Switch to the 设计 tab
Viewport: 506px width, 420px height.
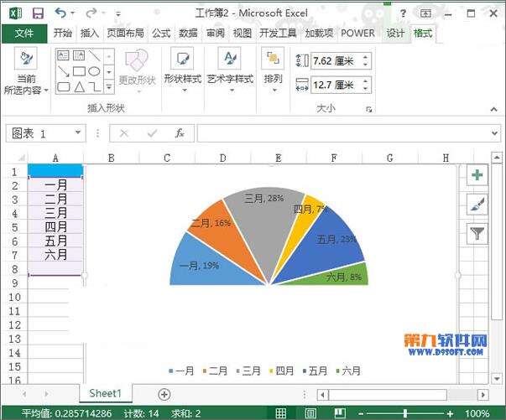click(x=395, y=34)
